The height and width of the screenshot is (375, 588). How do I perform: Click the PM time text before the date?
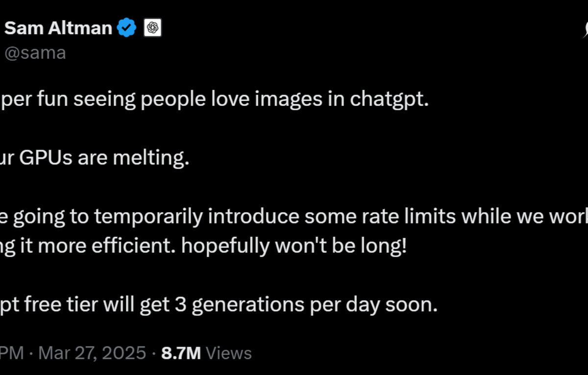click(x=12, y=353)
